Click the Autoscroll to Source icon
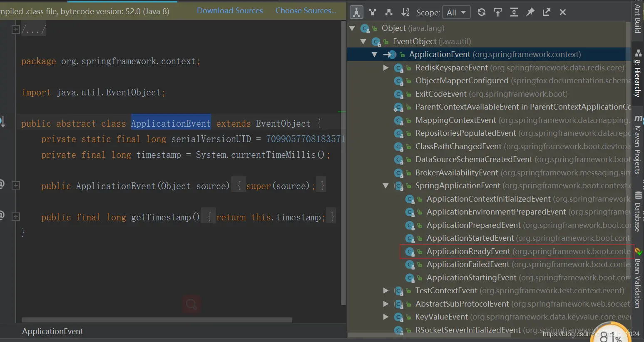 (x=498, y=12)
